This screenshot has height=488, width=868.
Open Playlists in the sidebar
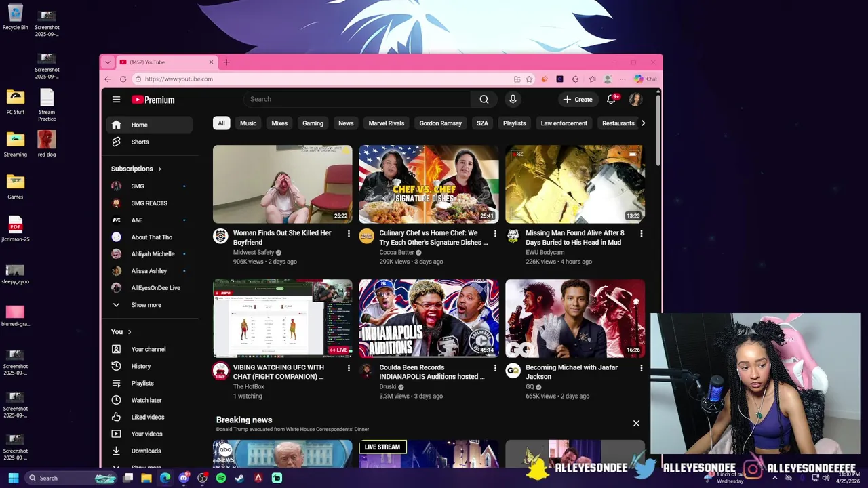coord(149,383)
